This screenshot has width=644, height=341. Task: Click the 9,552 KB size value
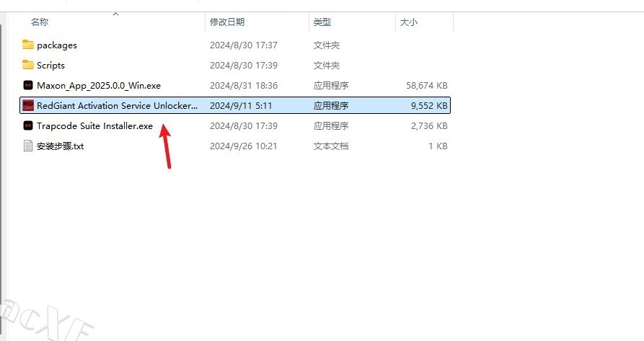point(429,105)
